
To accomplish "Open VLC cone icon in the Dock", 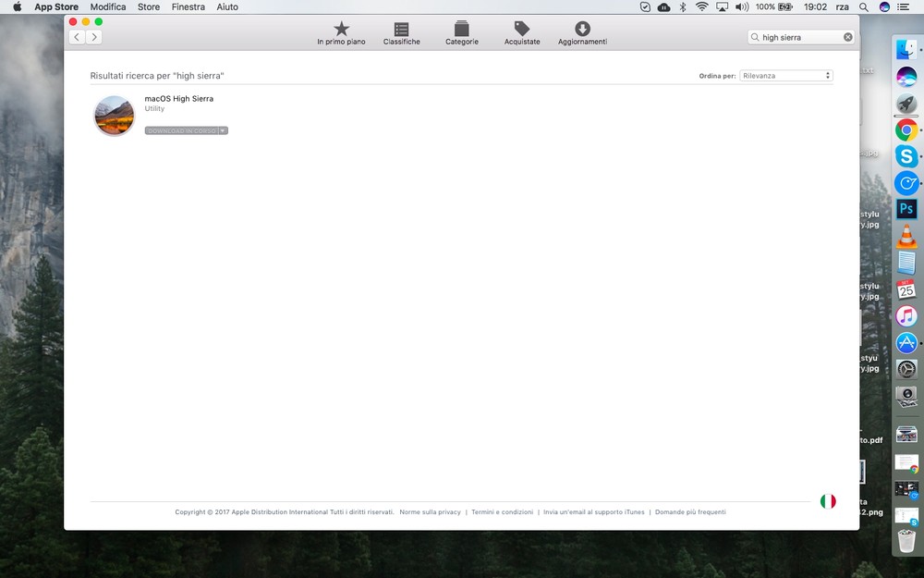I will pyautogui.click(x=906, y=236).
